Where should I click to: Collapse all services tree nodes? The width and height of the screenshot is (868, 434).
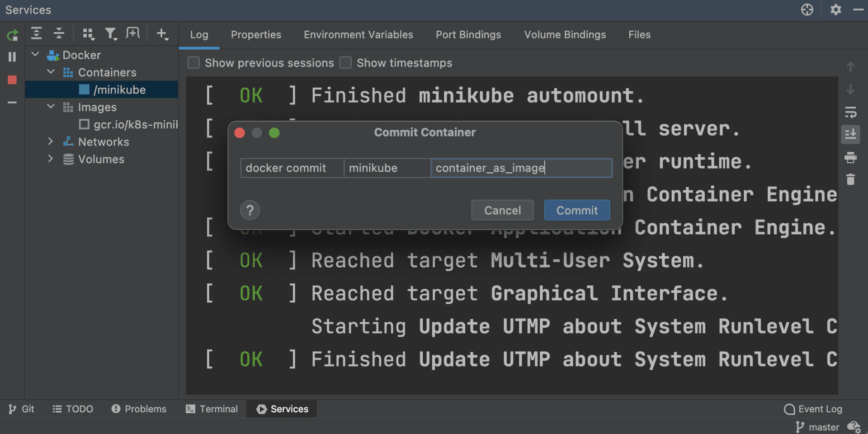coord(59,33)
